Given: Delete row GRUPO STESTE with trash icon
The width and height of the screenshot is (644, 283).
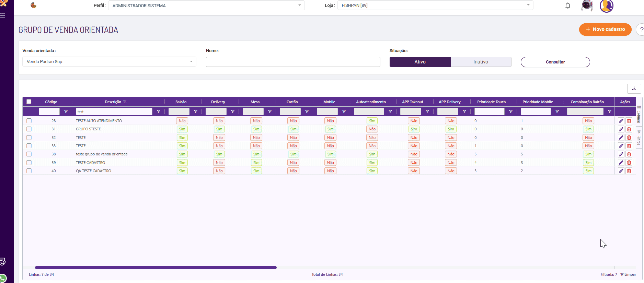Looking at the screenshot, I should (x=629, y=129).
